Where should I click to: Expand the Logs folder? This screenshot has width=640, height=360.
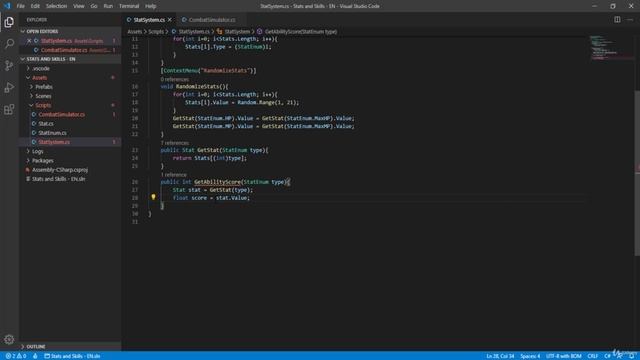tap(38, 151)
